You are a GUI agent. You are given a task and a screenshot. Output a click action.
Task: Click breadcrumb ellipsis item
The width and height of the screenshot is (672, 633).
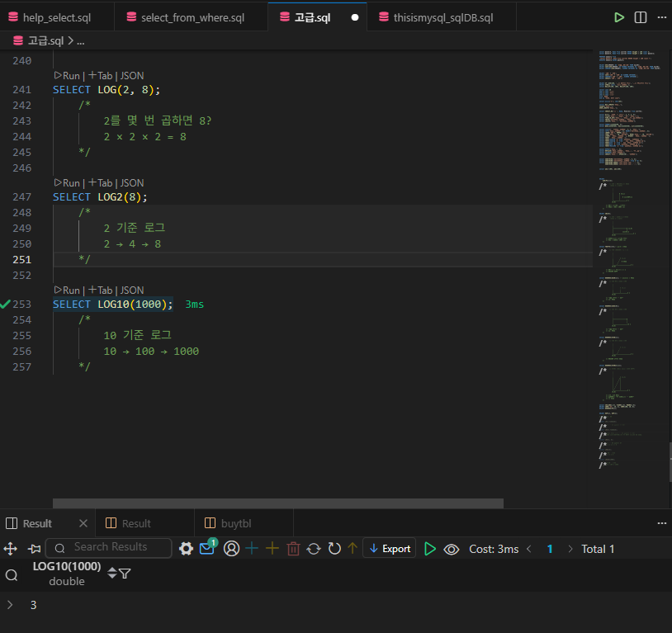click(81, 41)
